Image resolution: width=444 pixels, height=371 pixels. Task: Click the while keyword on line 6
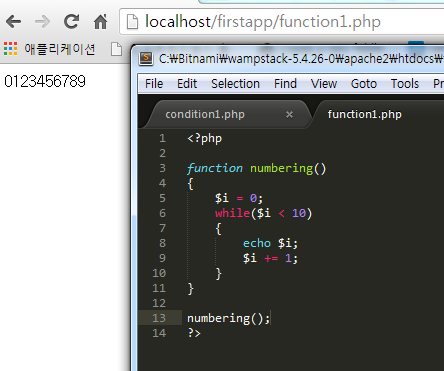tap(232, 213)
